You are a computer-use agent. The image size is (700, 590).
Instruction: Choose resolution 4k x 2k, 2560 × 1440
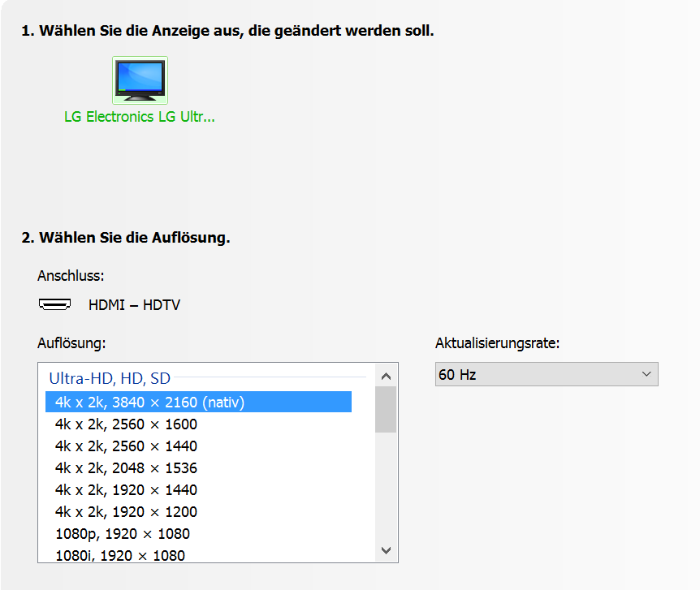pyautogui.click(x=198, y=446)
